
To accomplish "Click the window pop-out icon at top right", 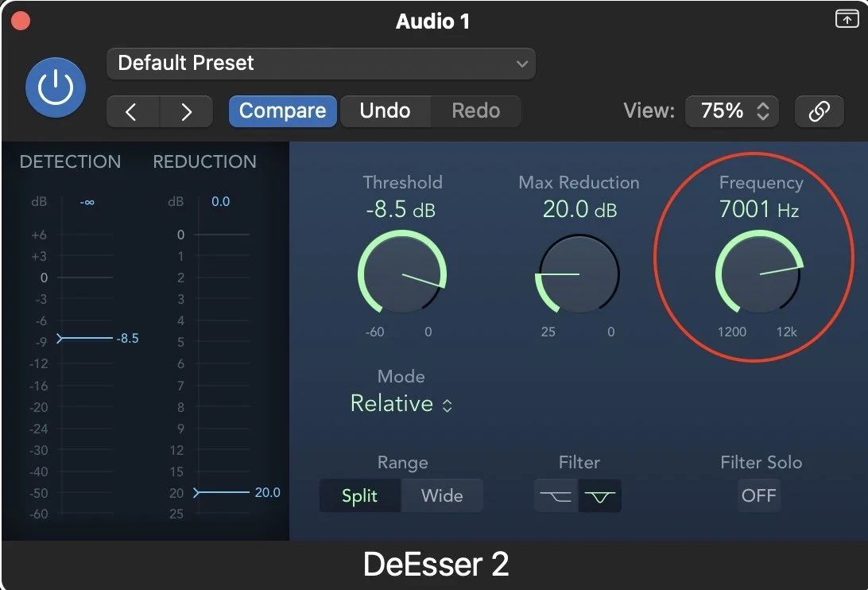I will pyautogui.click(x=847, y=19).
